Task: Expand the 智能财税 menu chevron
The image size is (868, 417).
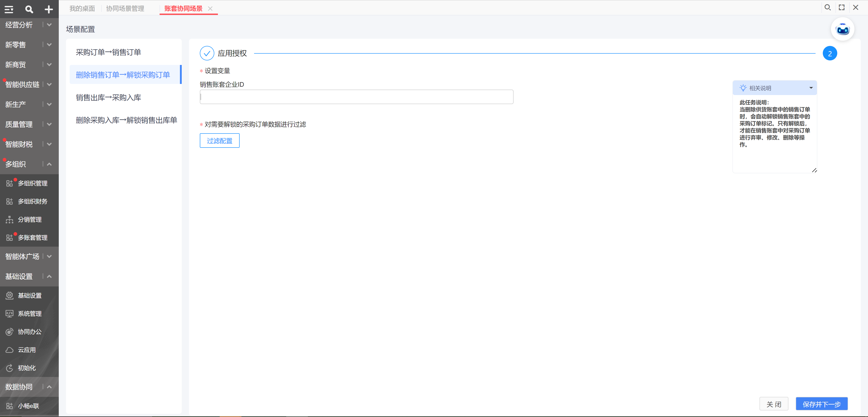Action: 50,144
